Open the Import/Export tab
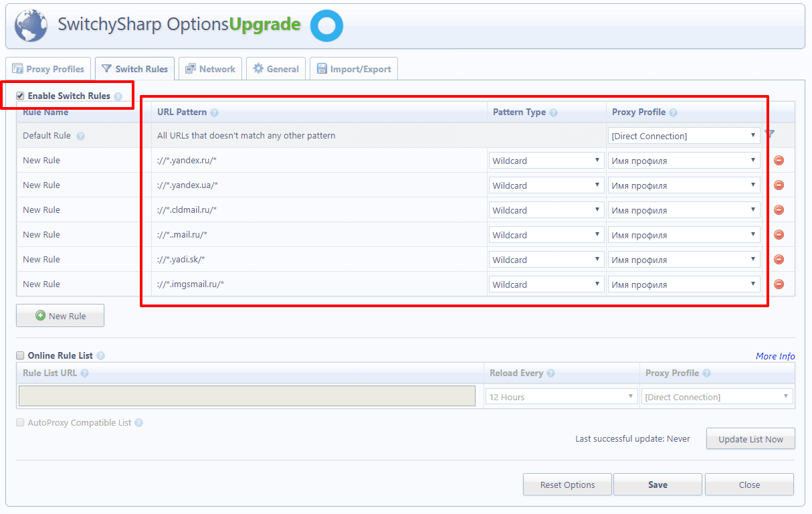The height and width of the screenshot is (514, 812). coord(354,69)
